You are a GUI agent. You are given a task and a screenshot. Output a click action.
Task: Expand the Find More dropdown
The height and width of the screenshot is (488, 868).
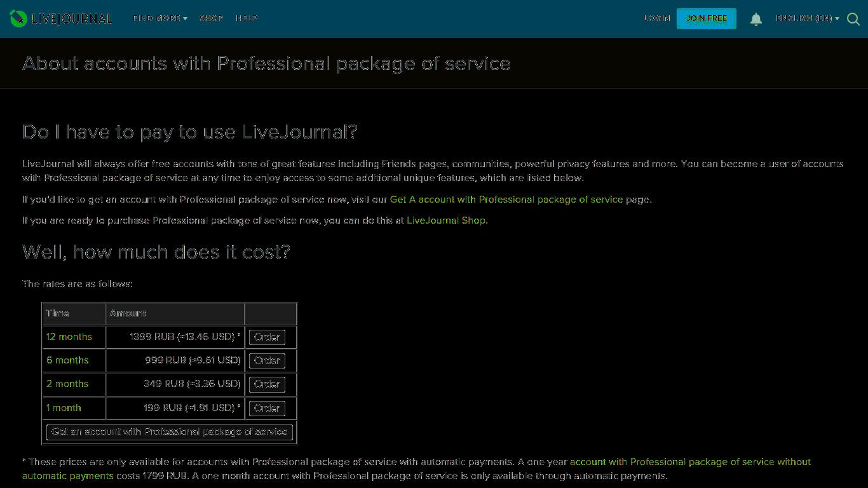pyautogui.click(x=160, y=18)
